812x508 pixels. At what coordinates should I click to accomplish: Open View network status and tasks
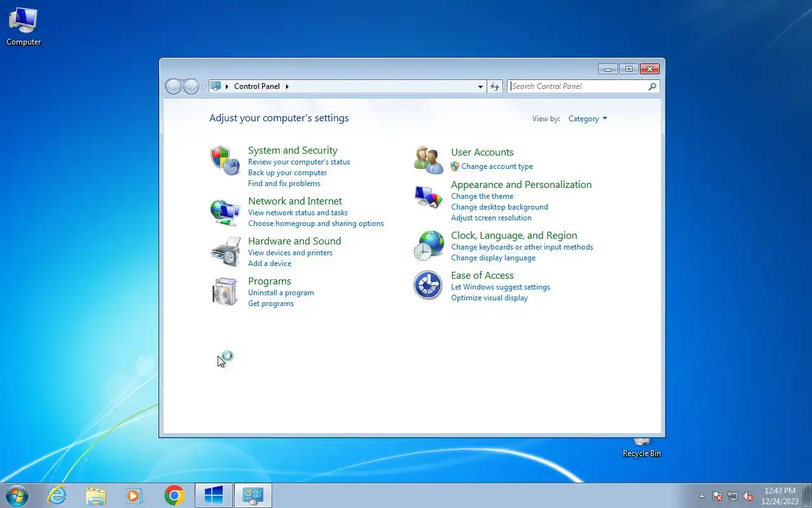click(x=298, y=213)
